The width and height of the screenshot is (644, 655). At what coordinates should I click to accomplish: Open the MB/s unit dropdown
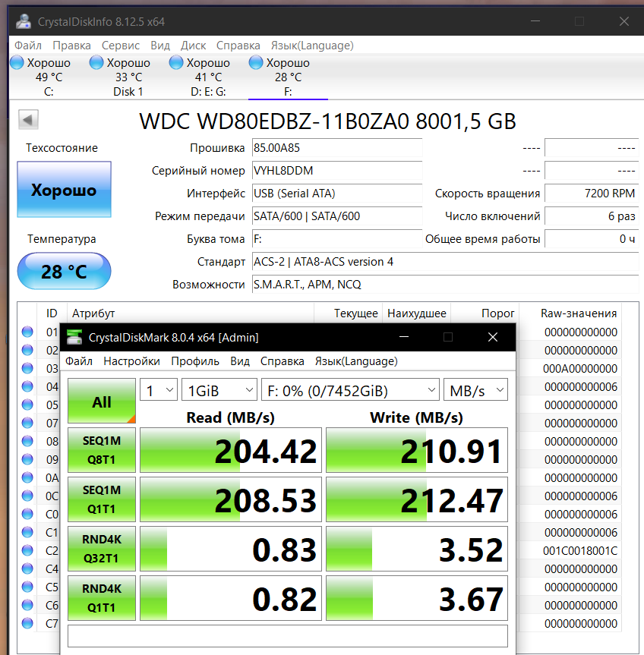click(475, 390)
